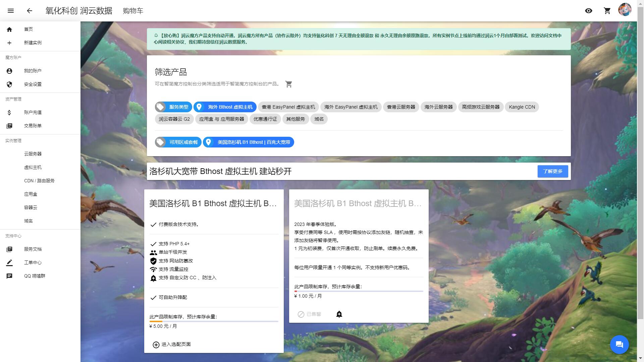Open the user avatar profile menu

point(625,9)
